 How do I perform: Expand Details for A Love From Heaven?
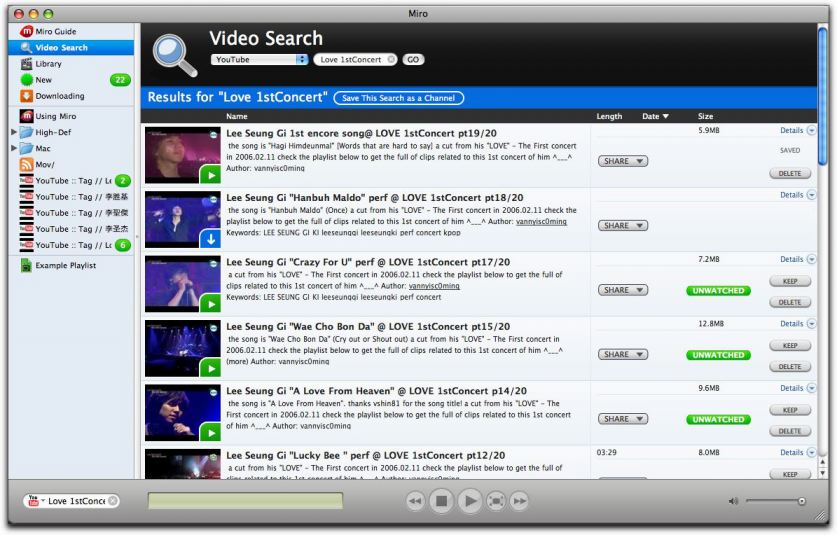797,388
